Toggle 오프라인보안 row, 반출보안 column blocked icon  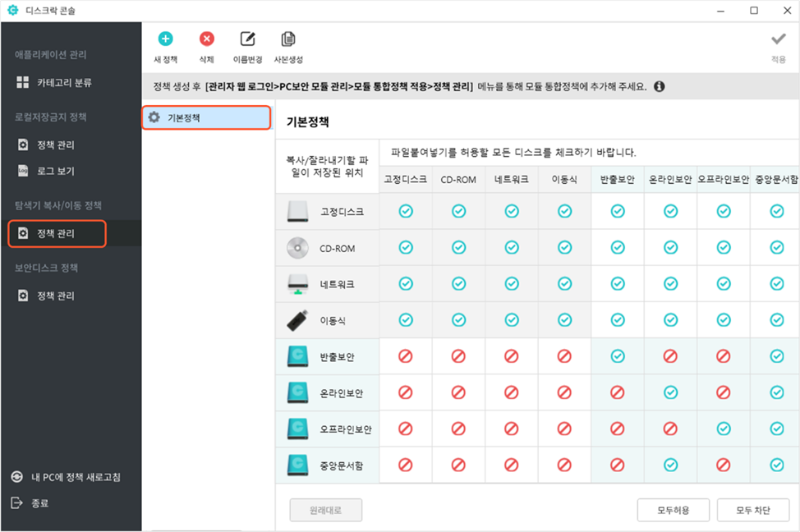pyautogui.click(x=618, y=429)
